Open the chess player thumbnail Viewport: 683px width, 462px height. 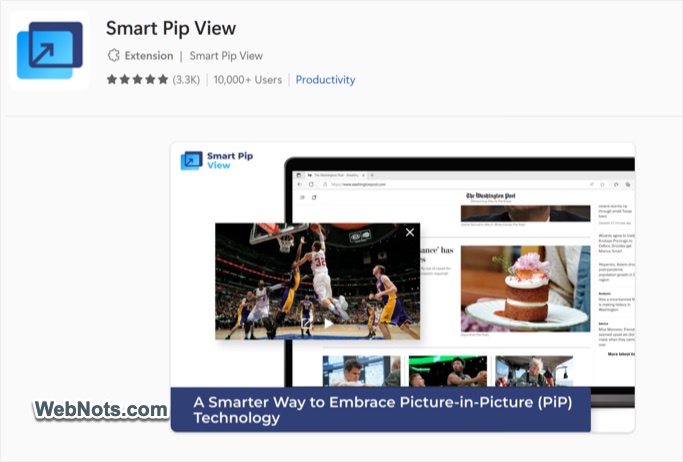tap(362, 371)
